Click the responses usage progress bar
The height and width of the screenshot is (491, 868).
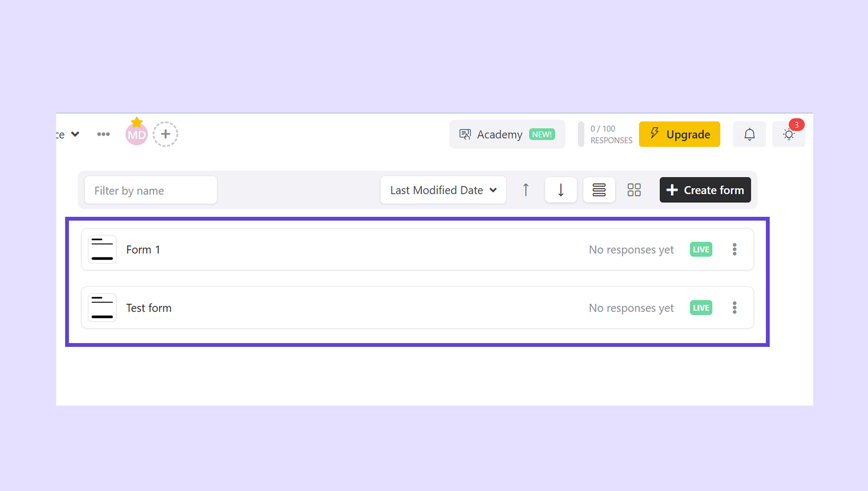click(581, 134)
